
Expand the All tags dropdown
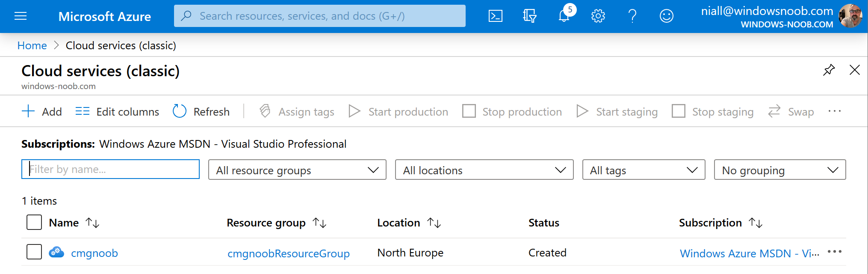[644, 170]
